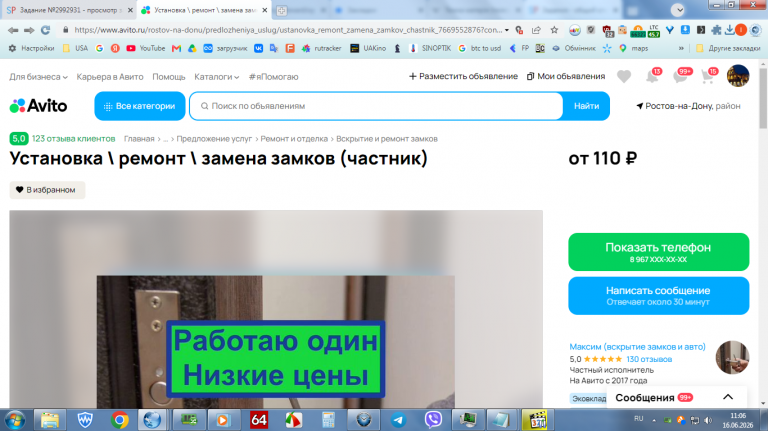The height and width of the screenshot is (431, 768).
Task: Bookmark page with star icon
Action: click(554, 30)
